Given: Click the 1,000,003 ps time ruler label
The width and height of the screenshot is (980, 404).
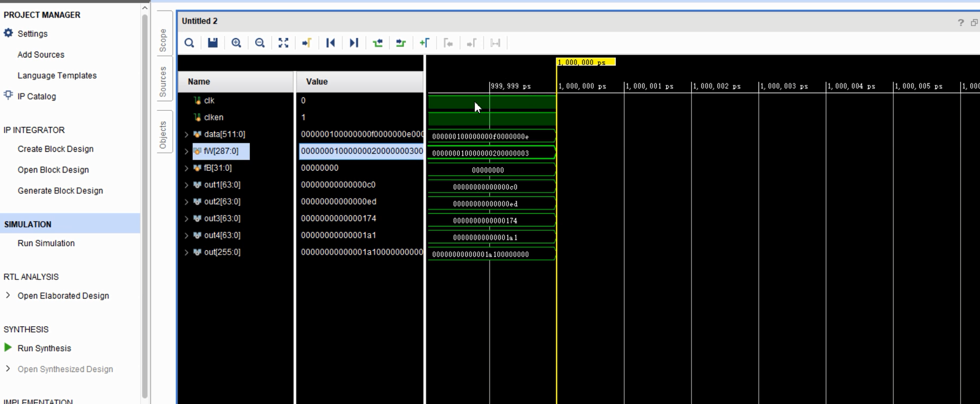Looking at the screenshot, I should [x=784, y=86].
